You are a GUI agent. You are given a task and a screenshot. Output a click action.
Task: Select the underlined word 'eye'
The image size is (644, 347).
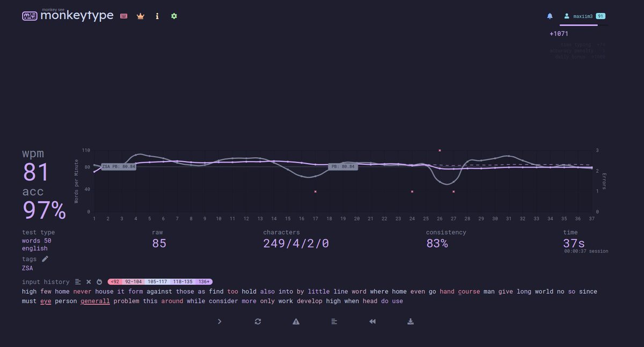coord(46,301)
